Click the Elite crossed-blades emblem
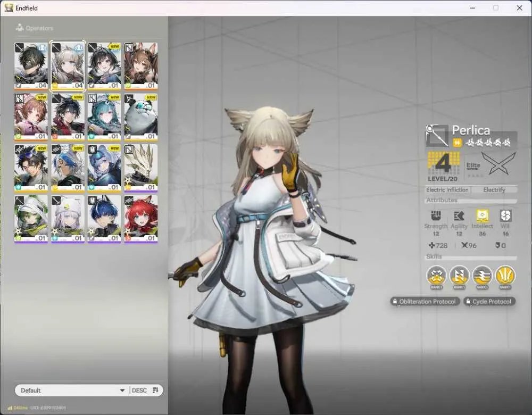Viewport: 532px width, 415px height. click(498, 163)
